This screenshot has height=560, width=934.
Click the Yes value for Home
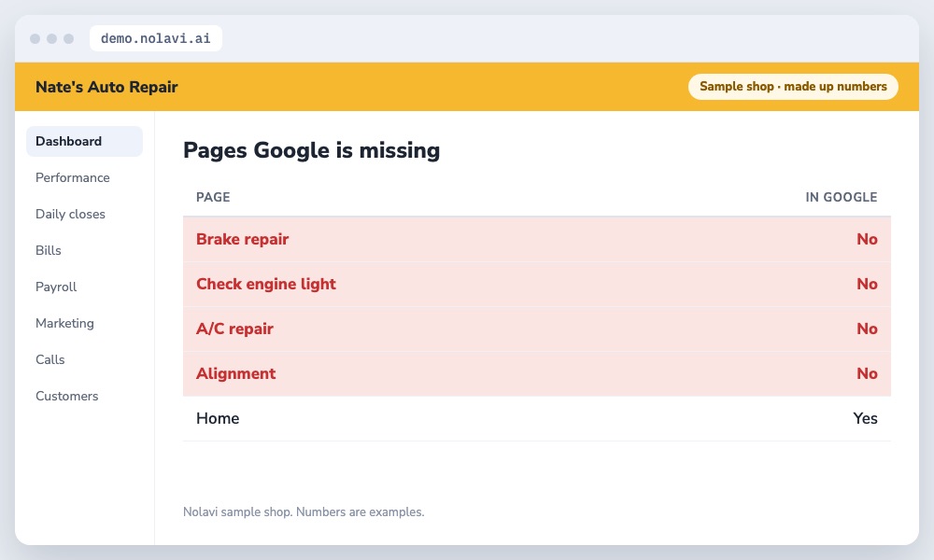(865, 418)
